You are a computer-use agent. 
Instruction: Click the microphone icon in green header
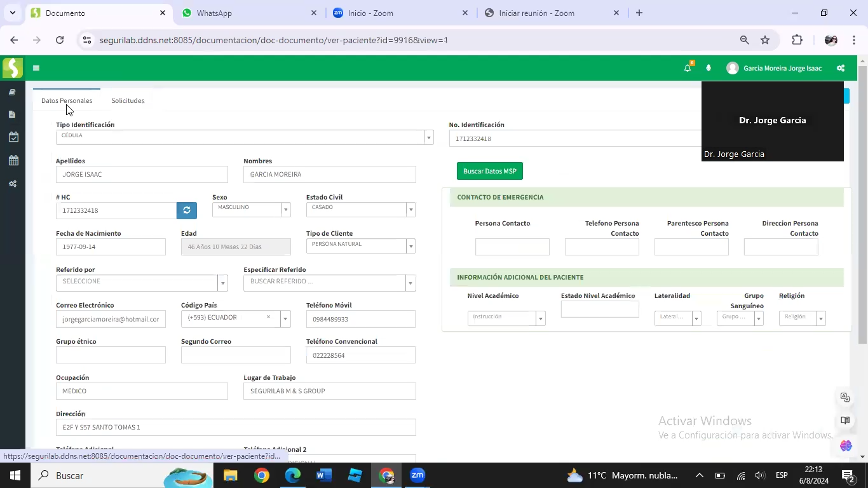click(x=709, y=68)
